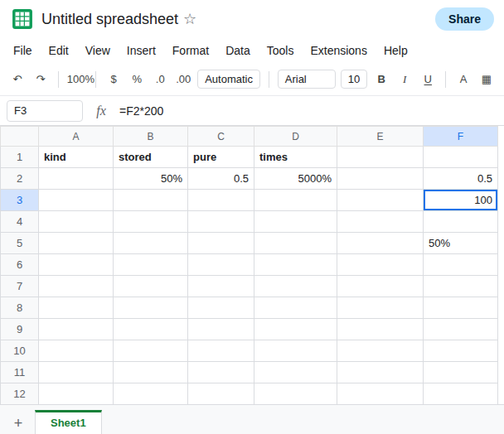Click the cell showing 5000%
The height and width of the screenshot is (434, 504).
[295, 179]
